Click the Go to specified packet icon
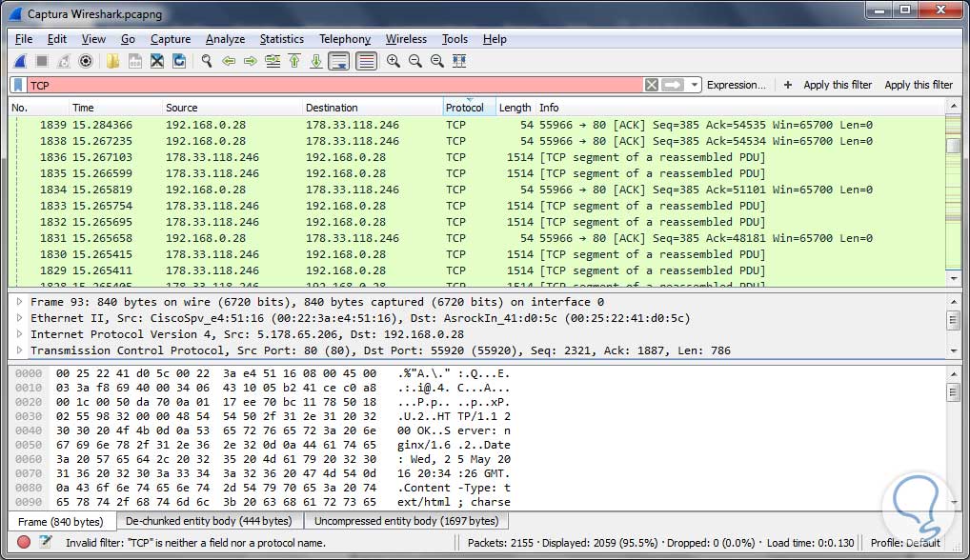970x560 pixels. tap(273, 61)
